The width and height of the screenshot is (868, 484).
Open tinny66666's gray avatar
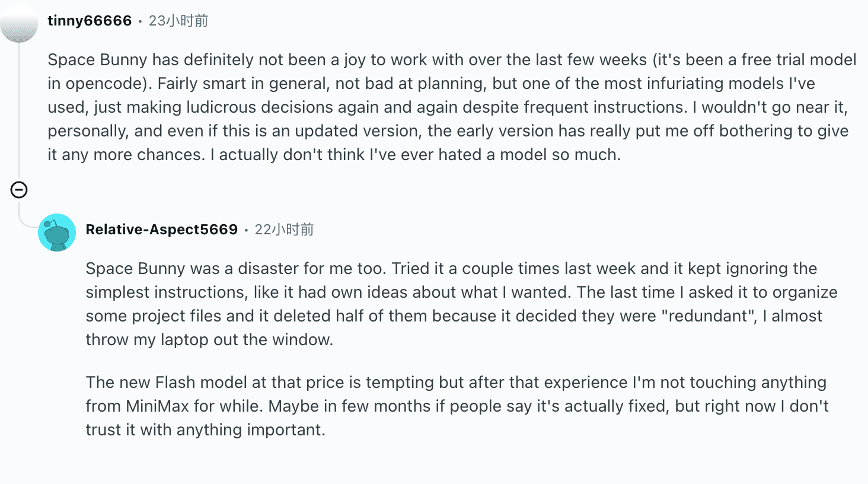click(x=19, y=23)
